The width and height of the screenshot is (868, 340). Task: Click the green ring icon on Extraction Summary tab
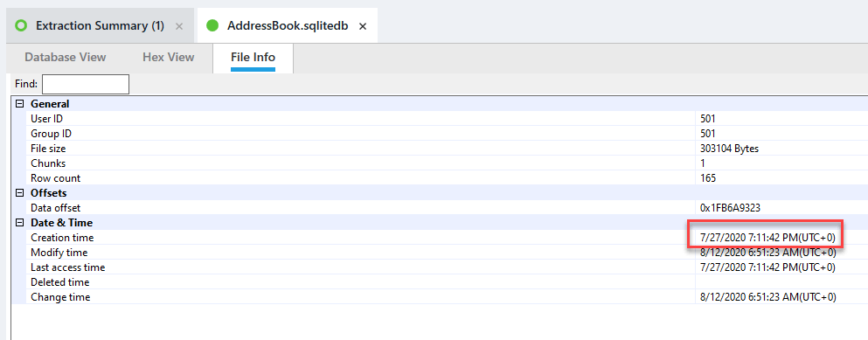point(21,25)
